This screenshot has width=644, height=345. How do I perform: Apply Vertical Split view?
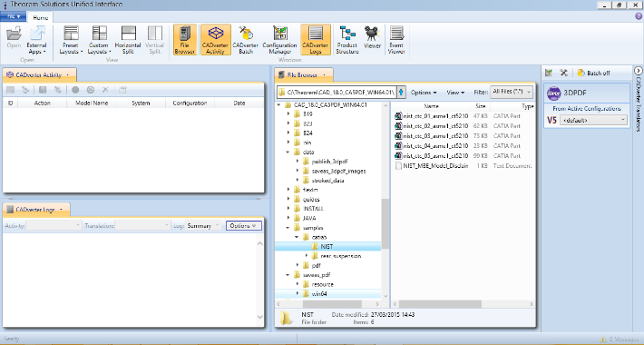tap(155, 40)
